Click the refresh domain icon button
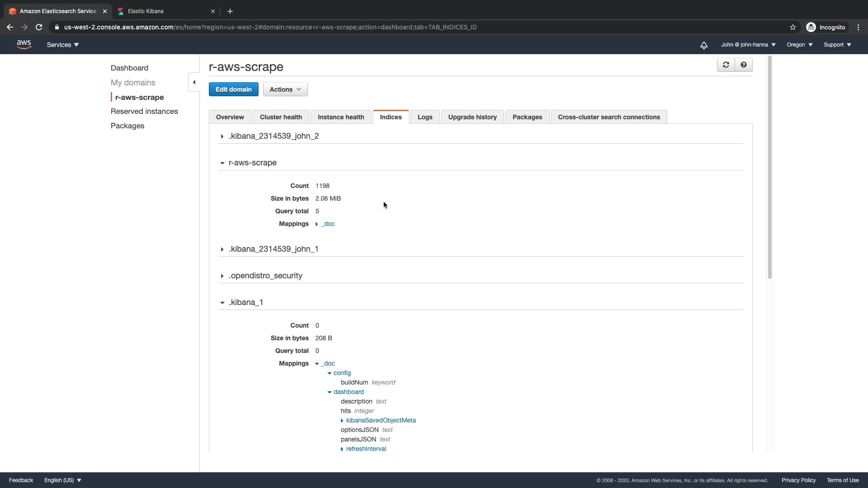The width and height of the screenshot is (868, 488). [x=726, y=65]
